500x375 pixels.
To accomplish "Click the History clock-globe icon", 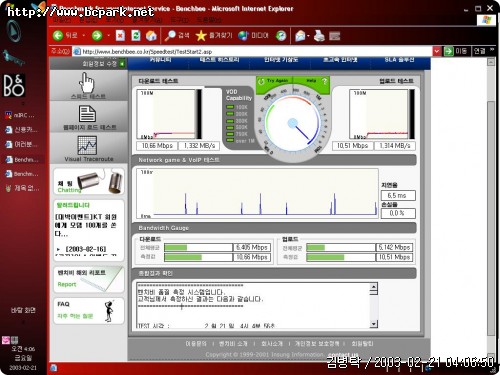I will click(281, 35).
